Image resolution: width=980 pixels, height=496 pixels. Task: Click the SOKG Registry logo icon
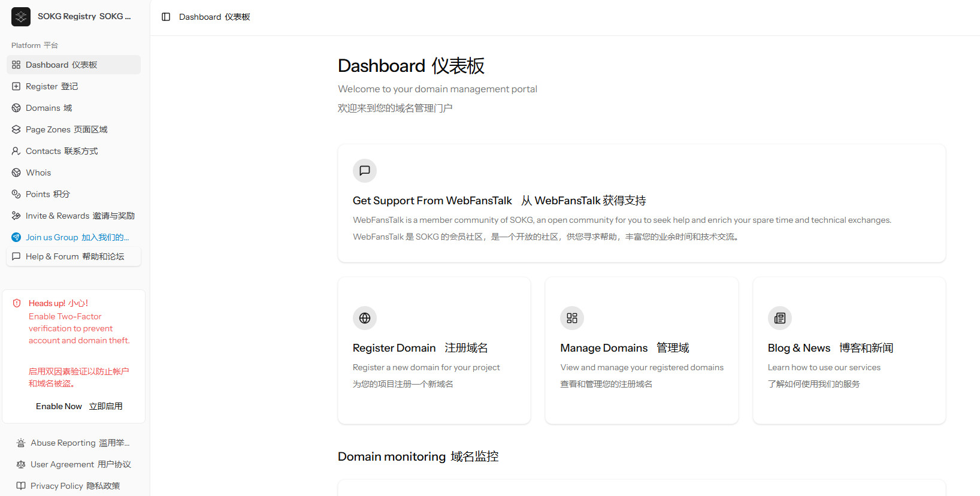(21, 17)
